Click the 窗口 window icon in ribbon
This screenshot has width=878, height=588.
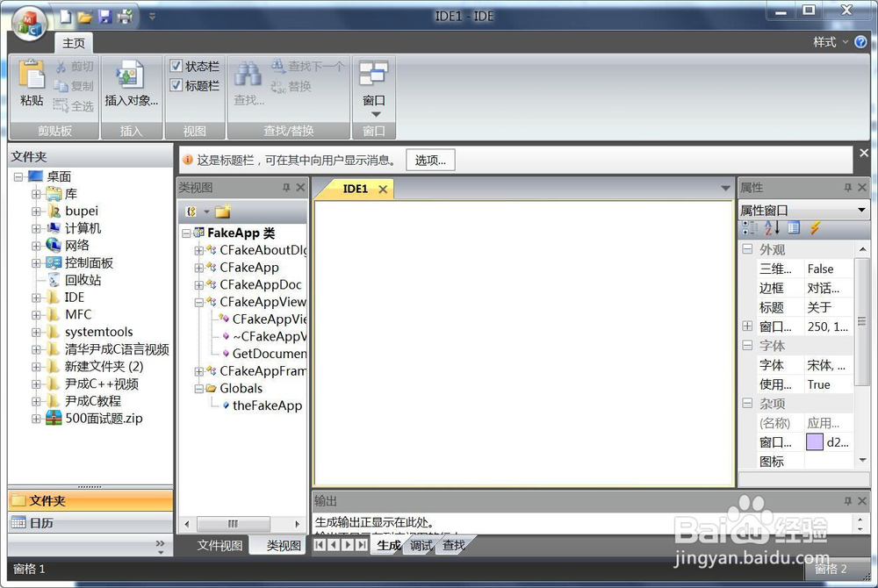coord(373,75)
